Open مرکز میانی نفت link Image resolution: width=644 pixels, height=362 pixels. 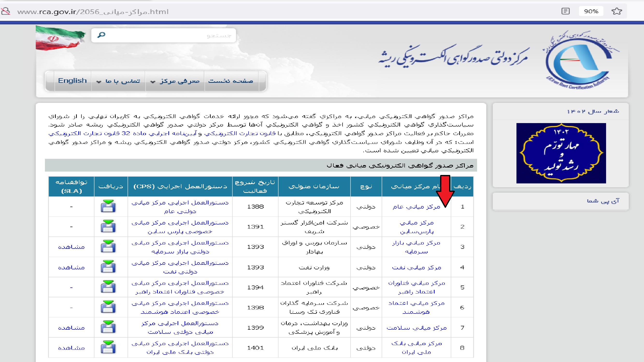[x=416, y=267]
